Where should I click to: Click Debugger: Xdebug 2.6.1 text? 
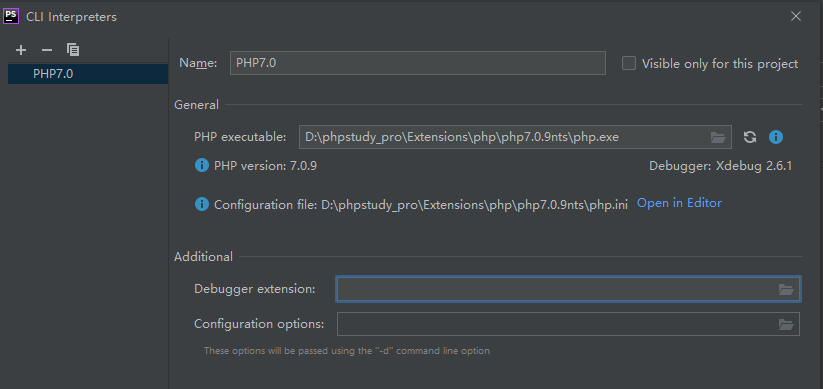point(720,166)
